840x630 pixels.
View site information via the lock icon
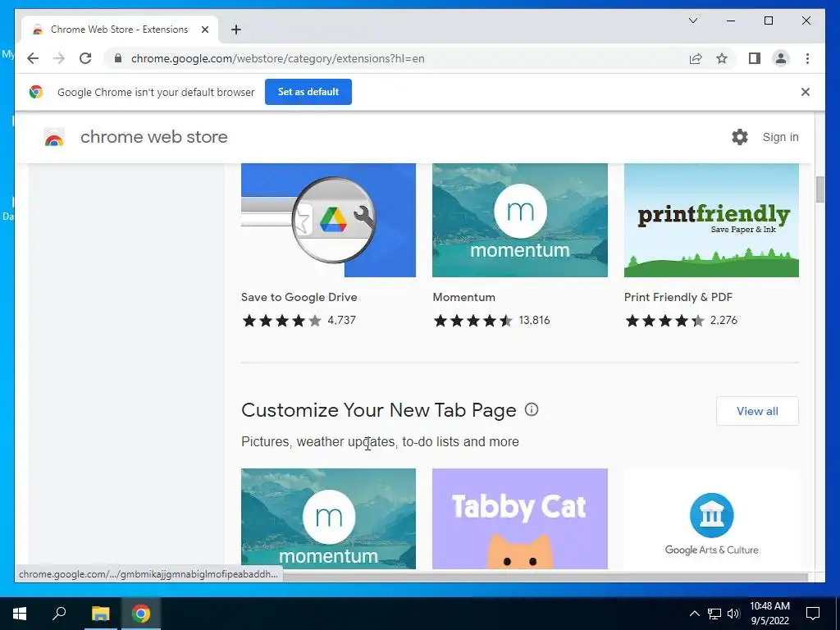[118, 58]
